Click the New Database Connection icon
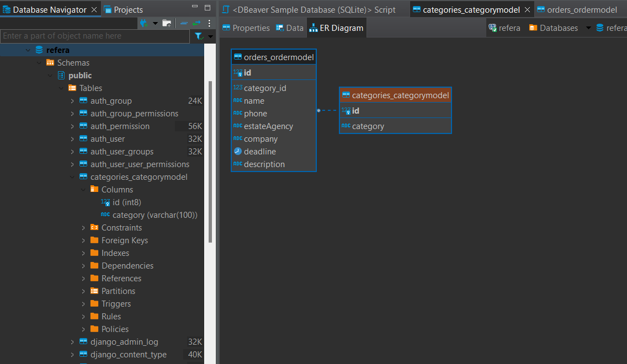 pyautogui.click(x=144, y=23)
